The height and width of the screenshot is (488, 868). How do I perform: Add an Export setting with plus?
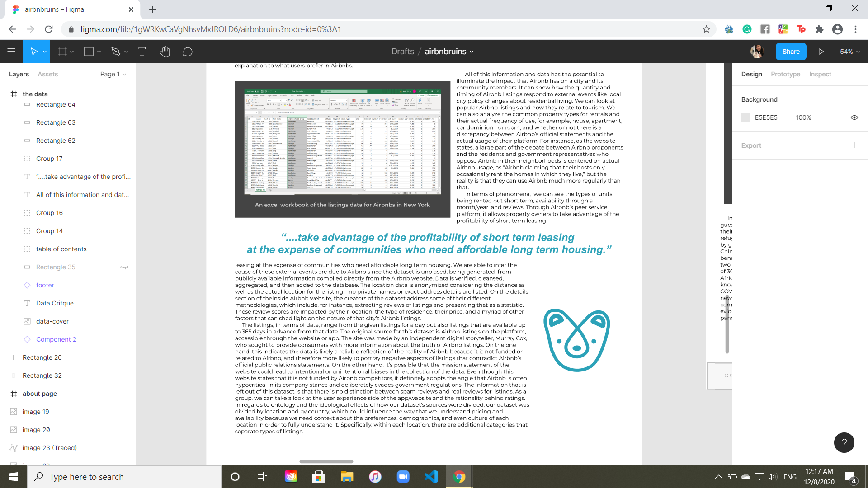[x=854, y=145]
